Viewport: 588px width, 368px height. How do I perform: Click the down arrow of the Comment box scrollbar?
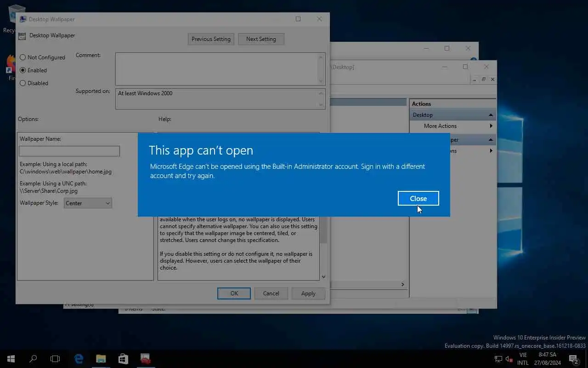(x=321, y=81)
